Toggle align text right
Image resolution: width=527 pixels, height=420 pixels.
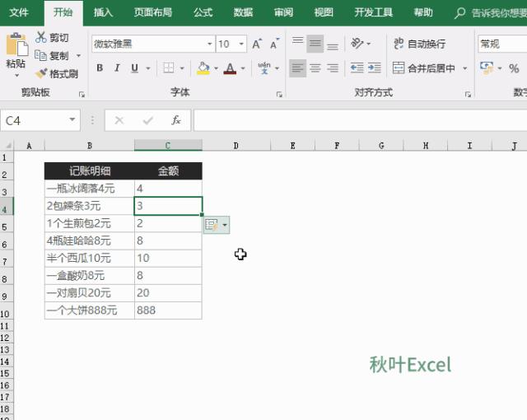point(333,68)
